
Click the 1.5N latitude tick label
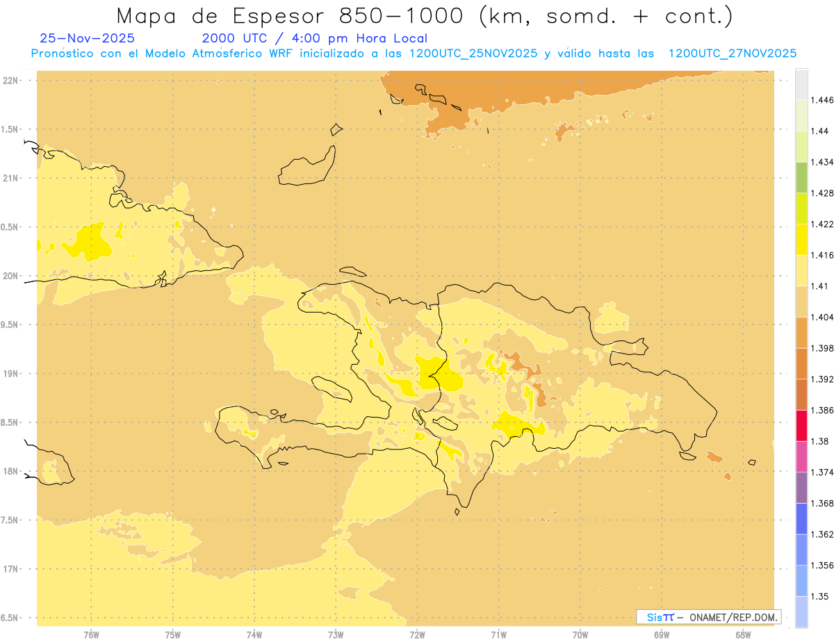[x=10, y=129]
